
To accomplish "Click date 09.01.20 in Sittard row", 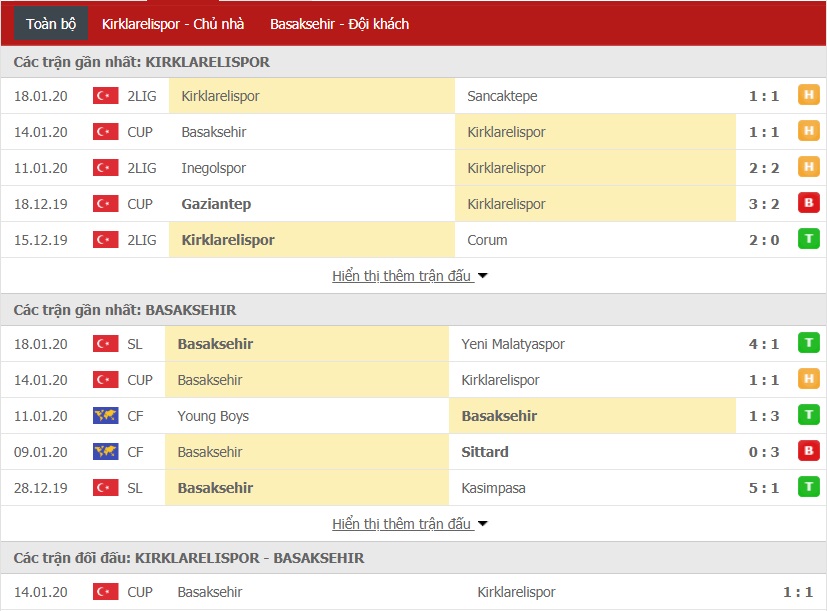I will click(41, 452).
